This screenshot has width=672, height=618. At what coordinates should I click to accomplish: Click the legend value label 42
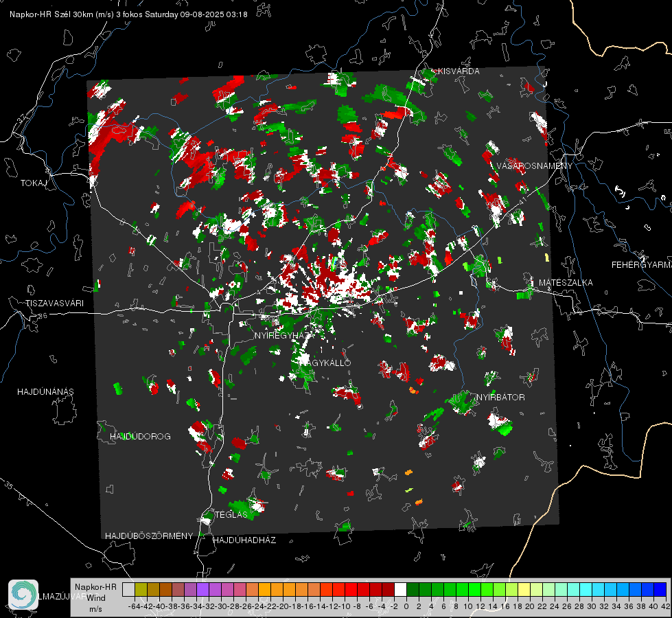pos(665,606)
